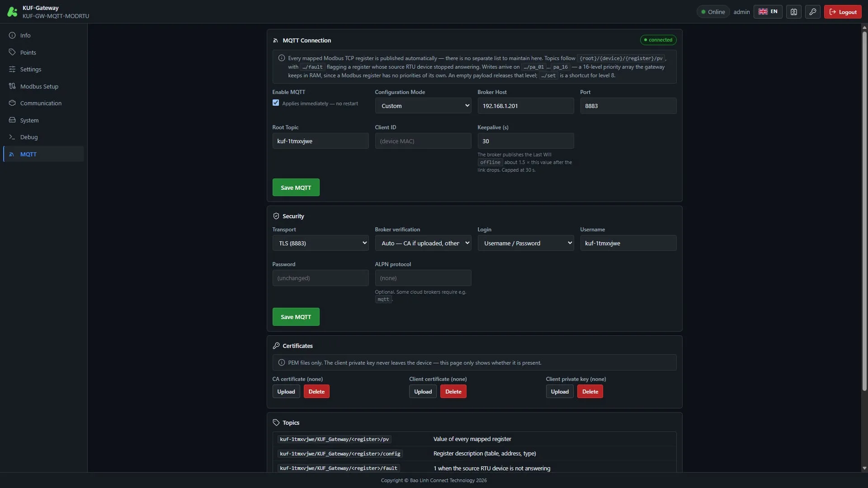Click the System drive icon
Image resolution: width=868 pixels, height=488 pixels.
pyautogui.click(x=12, y=120)
